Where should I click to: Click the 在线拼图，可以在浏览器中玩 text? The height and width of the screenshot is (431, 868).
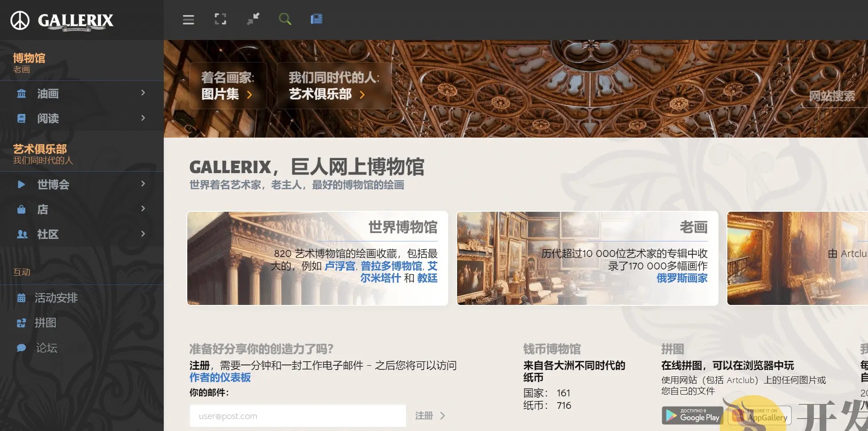pos(728,365)
